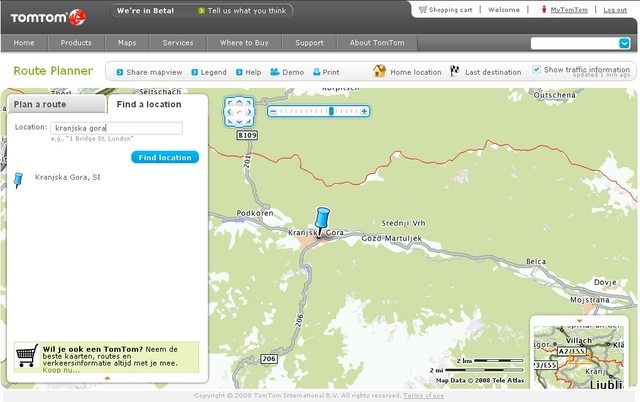The image size is (640, 402).
Task: Select Kranjska Gora, SI search result
Action: pyautogui.click(x=67, y=177)
